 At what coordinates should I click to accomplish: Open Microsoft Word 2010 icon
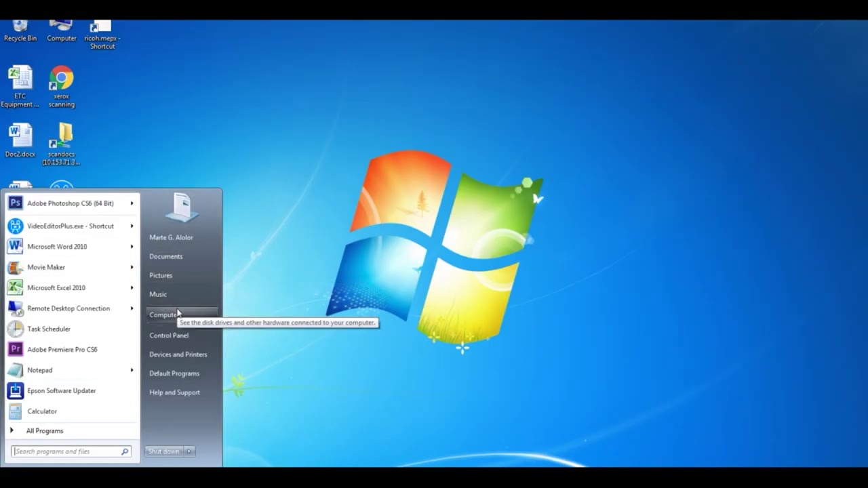(15, 247)
